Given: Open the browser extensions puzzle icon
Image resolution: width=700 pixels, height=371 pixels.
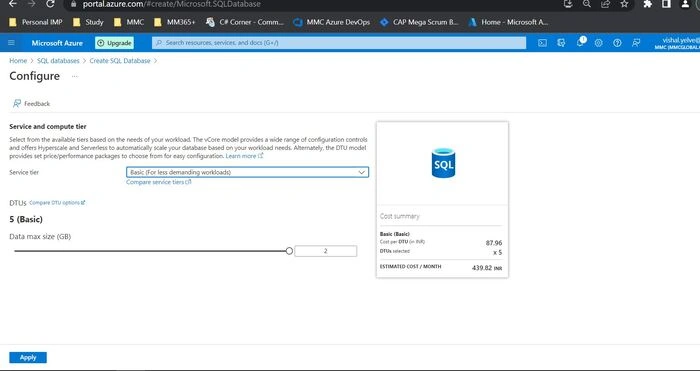Looking at the screenshot, I should pos(647,4).
